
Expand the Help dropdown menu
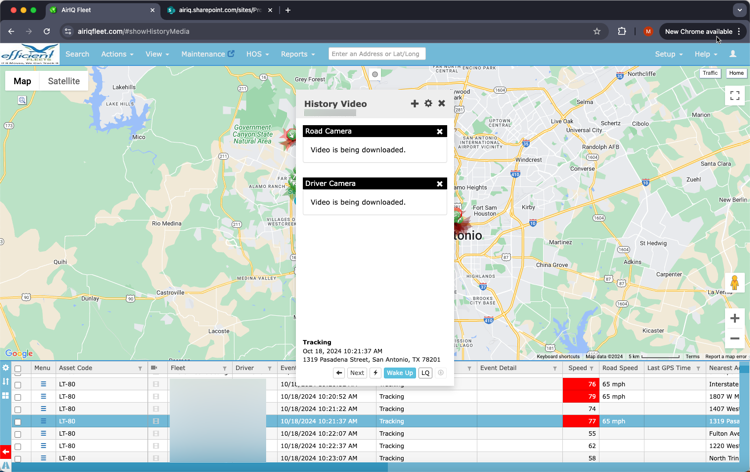click(x=706, y=54)
